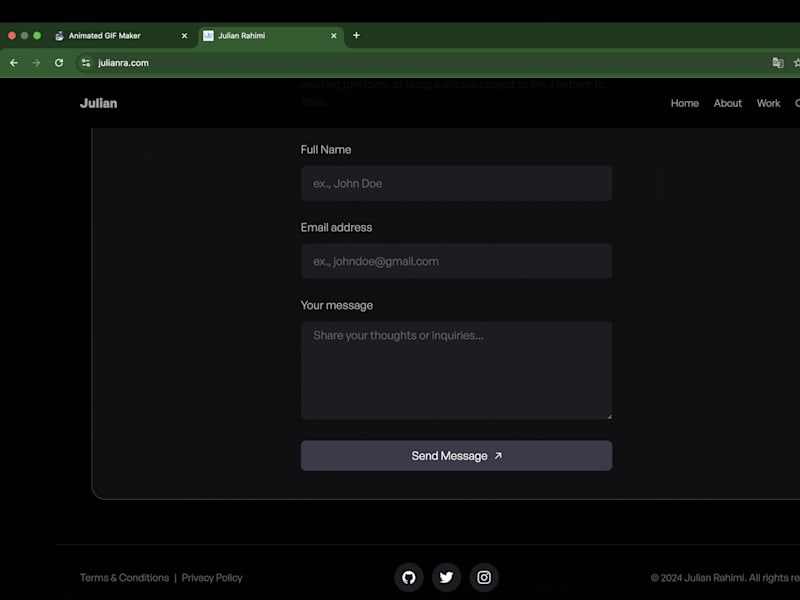The image size is (800, 600).
Task: Open the About nav link
Action: [728, 103]
